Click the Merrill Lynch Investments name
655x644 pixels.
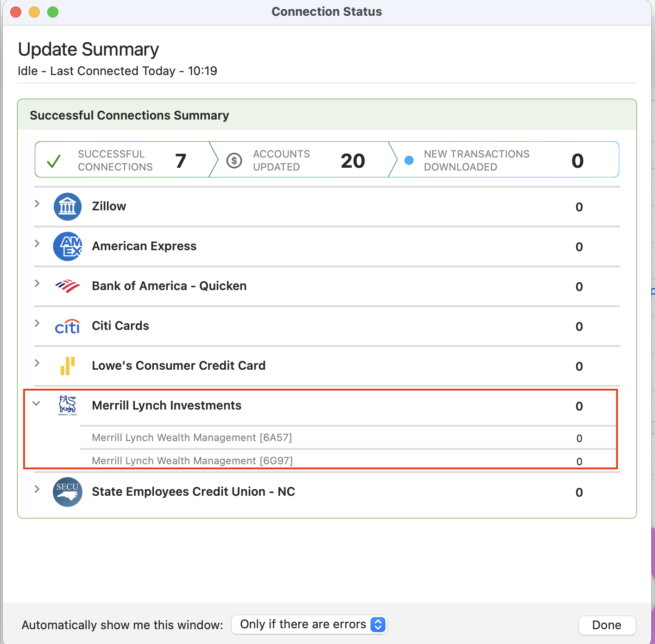167,405
